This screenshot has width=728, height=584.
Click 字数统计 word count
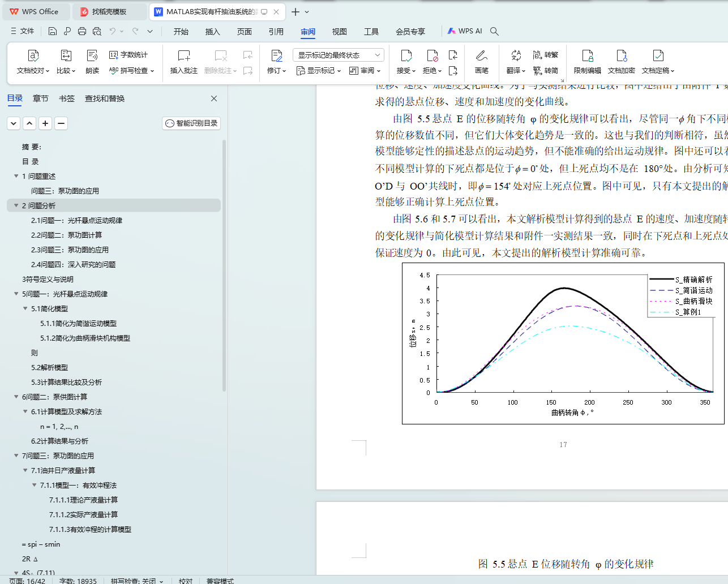click(129, 55)
